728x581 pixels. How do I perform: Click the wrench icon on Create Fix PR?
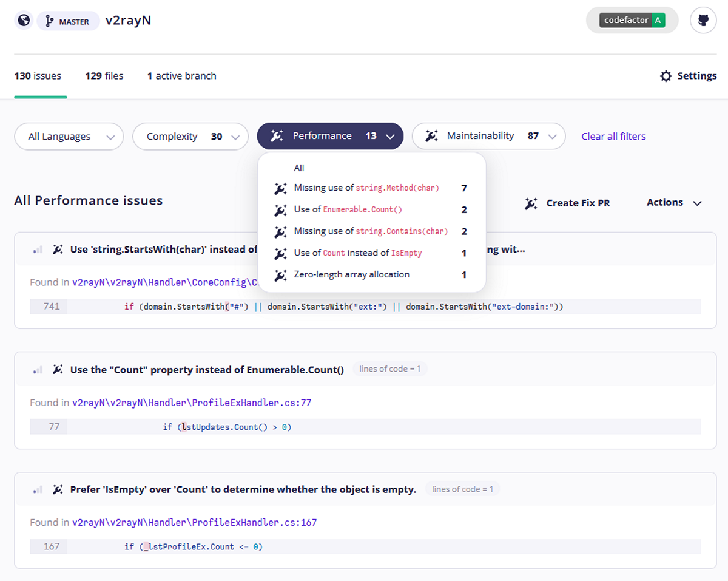click(x=531, y=203)
